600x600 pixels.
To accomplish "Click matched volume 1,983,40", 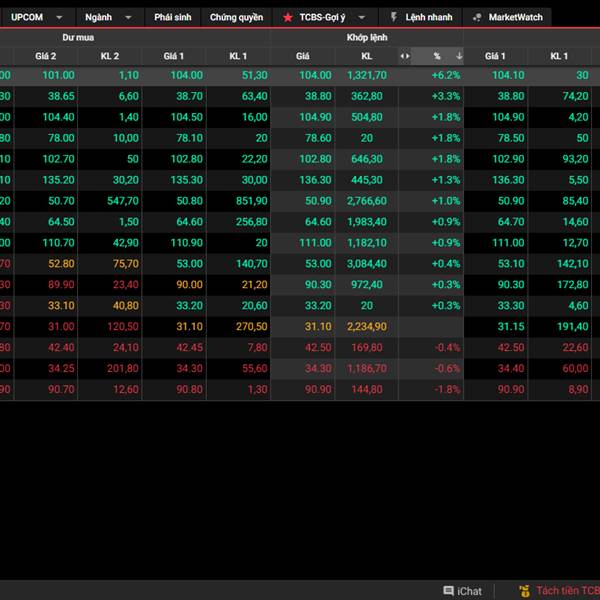I will click(367, 222).
